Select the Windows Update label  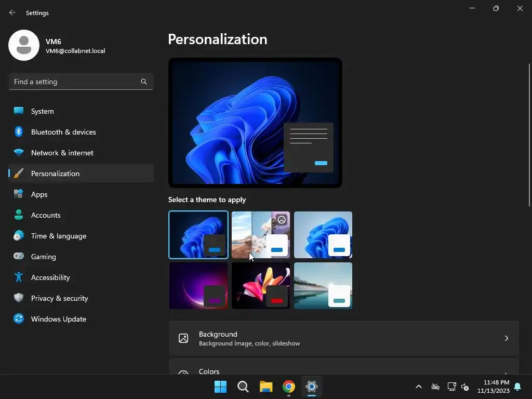click(x=59, y=319)
